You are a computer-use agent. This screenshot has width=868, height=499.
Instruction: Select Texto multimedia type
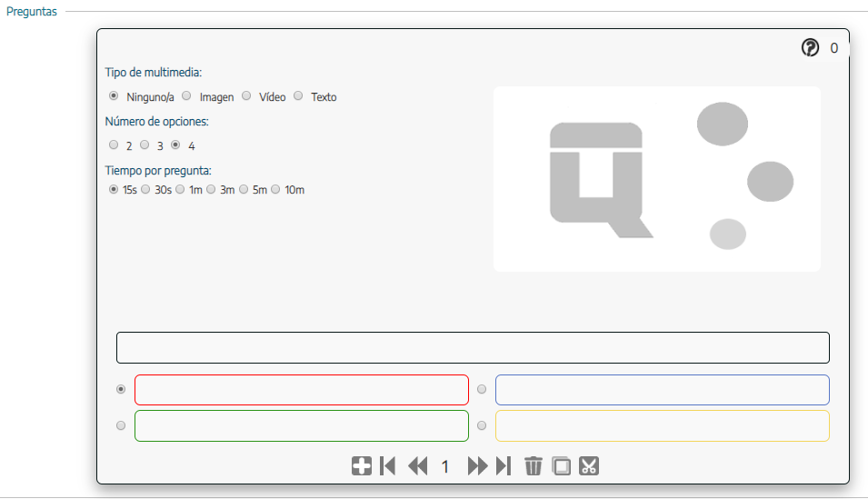(298, 95)
